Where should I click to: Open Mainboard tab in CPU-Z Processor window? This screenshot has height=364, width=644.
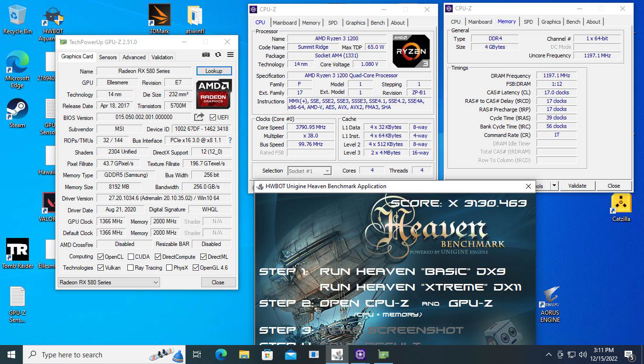tap(285, 22)
